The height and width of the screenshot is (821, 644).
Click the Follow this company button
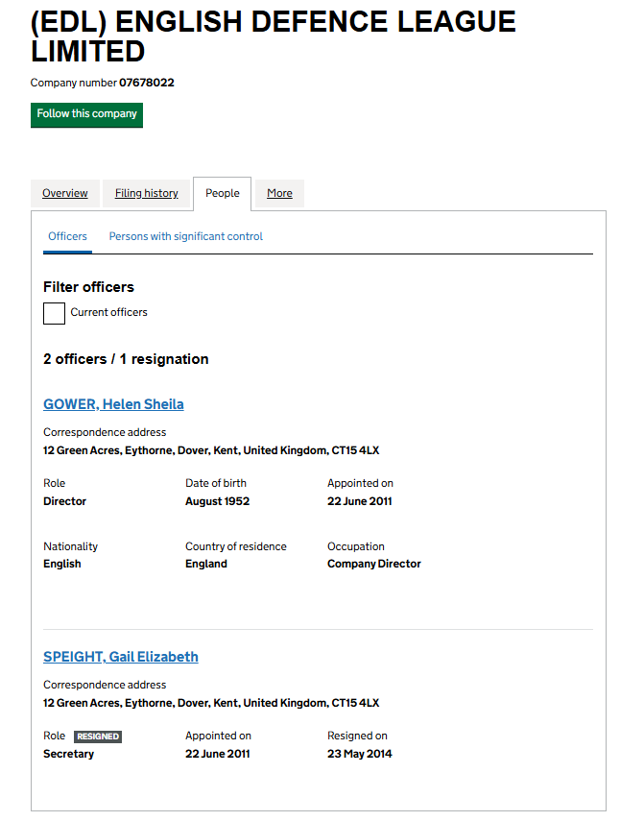pos(86,114)
